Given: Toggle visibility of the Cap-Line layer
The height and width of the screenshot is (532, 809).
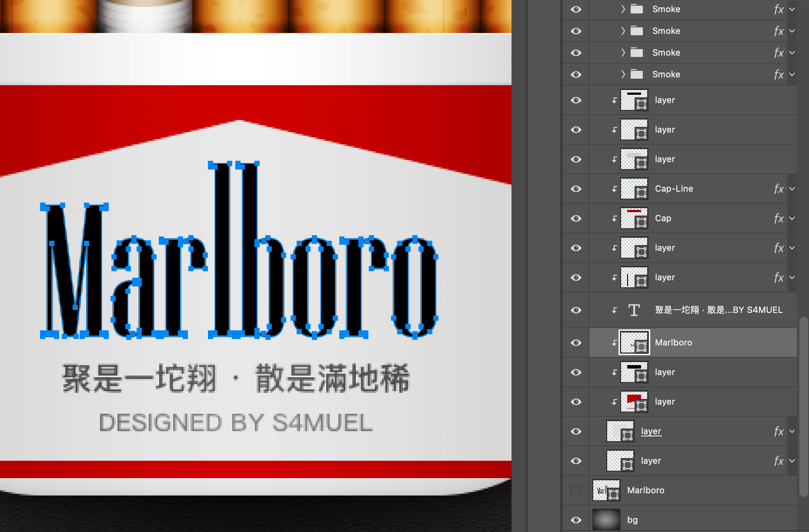Looking at the screenshot, I should (576, 189).
